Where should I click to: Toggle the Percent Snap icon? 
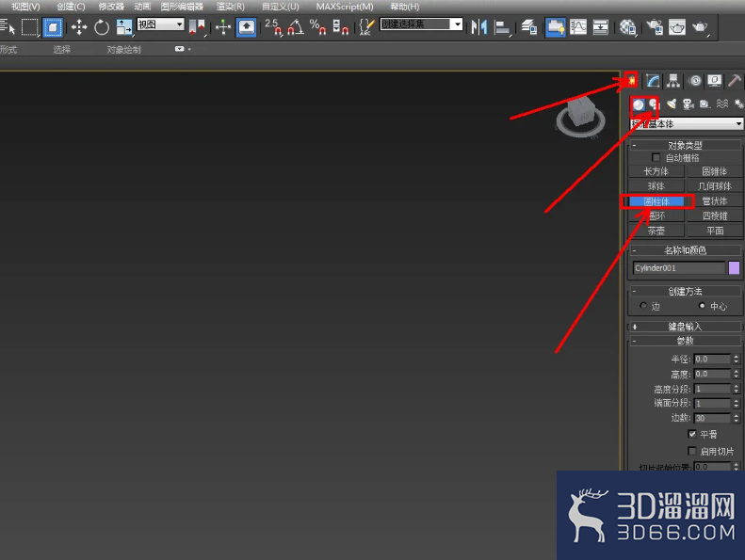pyautogui.click(x=317, y=27)
